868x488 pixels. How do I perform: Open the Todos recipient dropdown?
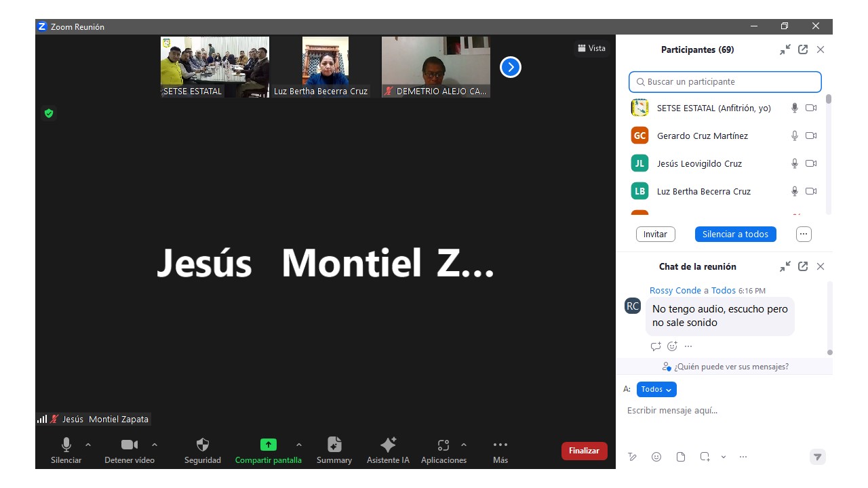(656, 389)
